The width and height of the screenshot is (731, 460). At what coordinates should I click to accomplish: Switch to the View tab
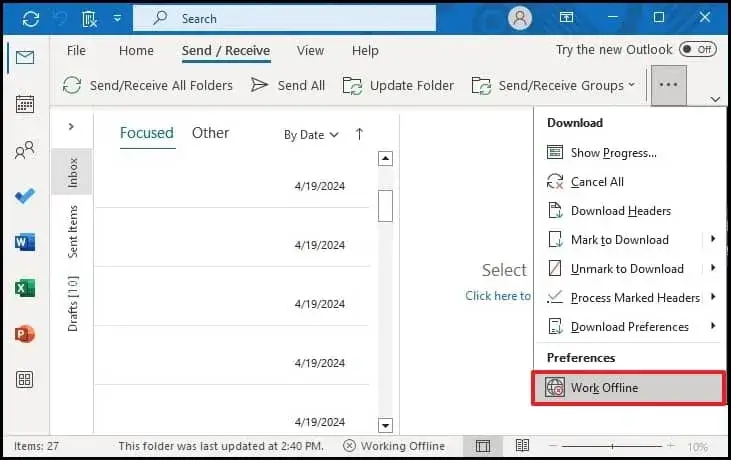pos(310,50)
